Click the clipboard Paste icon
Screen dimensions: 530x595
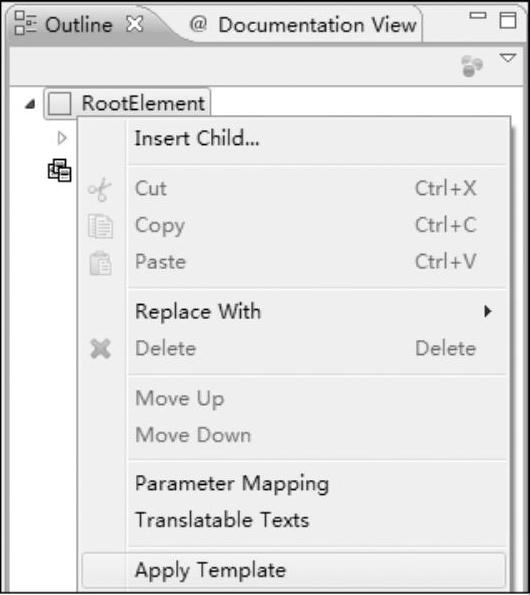(x=101, y=263)
